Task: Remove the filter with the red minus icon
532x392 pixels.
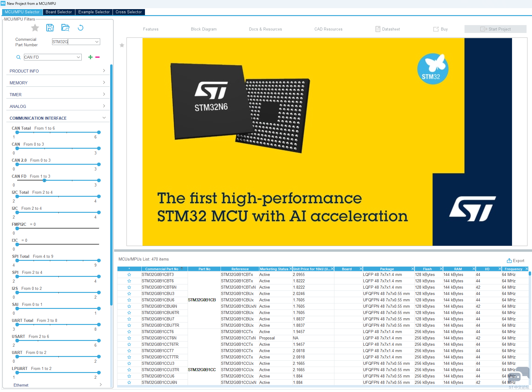Action: click(x=97, y=57)
